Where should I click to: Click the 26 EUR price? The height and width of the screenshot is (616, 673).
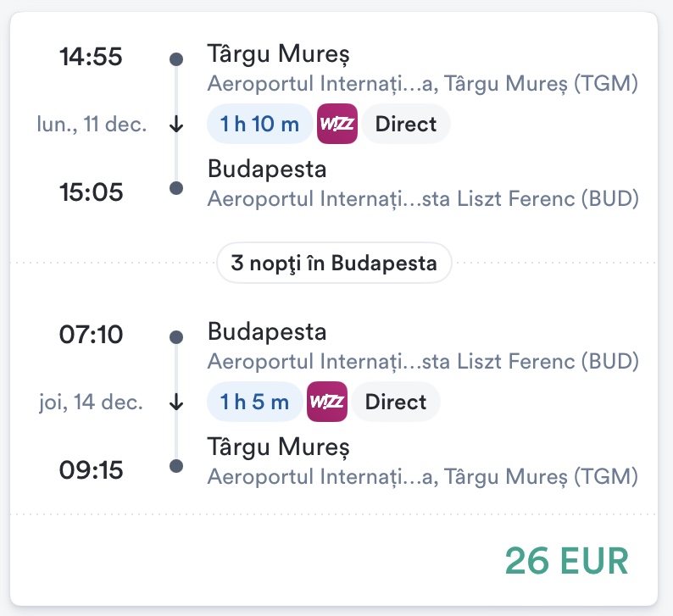click(x=567, y=561)
